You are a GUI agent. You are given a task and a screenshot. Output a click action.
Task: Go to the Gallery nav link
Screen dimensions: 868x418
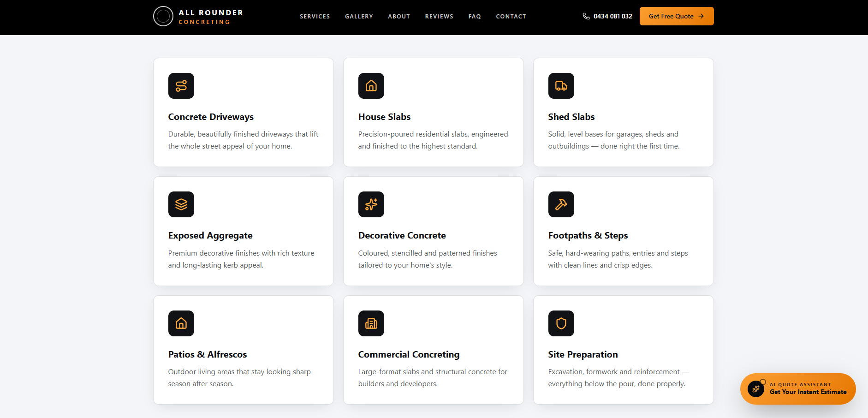point(359,16)
